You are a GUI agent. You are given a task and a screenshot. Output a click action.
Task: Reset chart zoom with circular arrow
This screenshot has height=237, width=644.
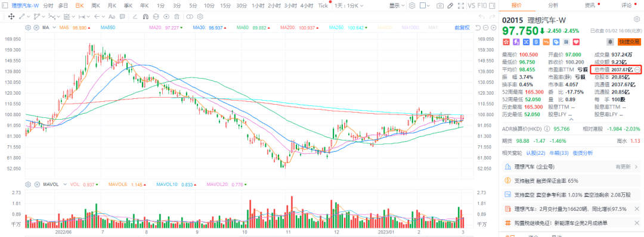478,27
